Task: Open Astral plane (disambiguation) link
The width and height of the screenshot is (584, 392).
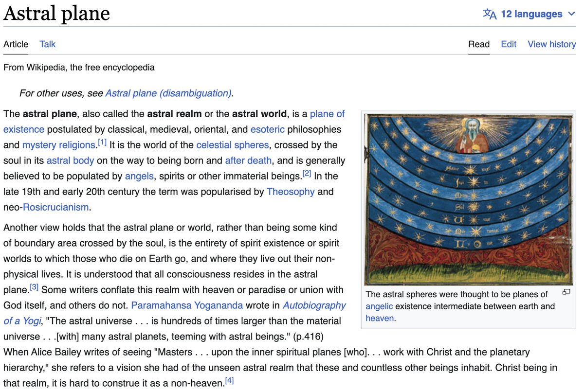Action: pos(168,93)
